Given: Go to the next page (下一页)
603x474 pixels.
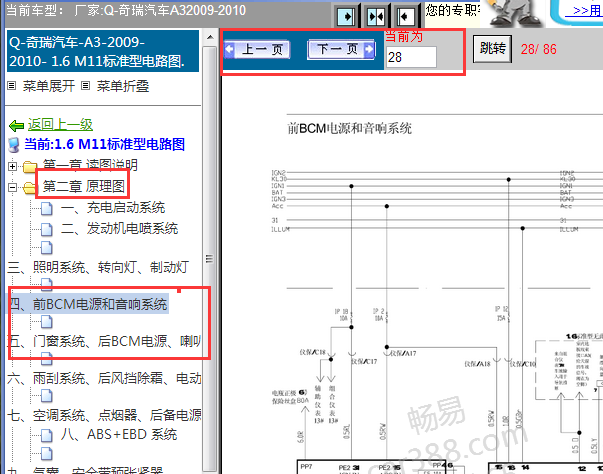Looking at the screenshot, I should click(341, 49).
